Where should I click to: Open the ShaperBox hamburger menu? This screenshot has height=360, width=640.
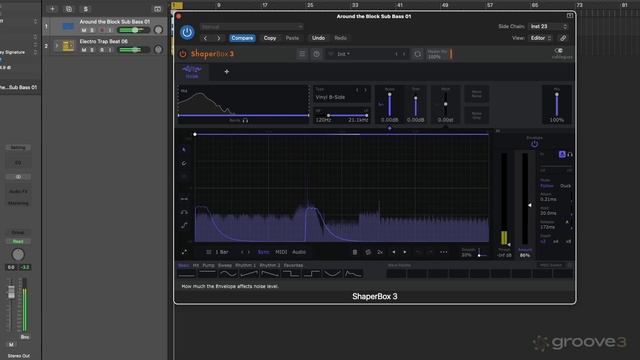(x=302, y=54)
